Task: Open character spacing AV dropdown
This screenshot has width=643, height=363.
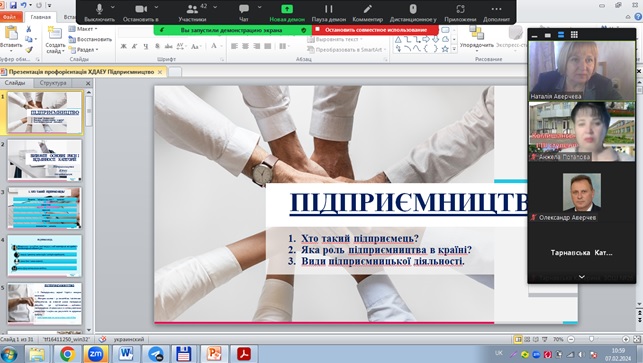Action: (x=181, y=46)
